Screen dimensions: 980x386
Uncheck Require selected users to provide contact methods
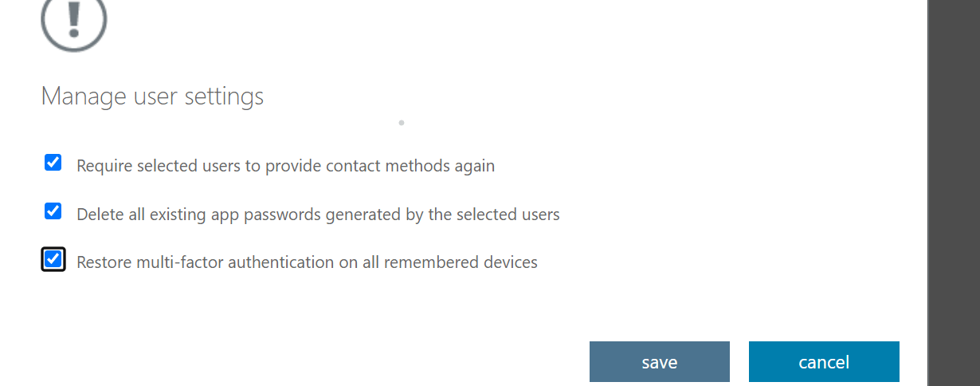click(x=53, y=163)
